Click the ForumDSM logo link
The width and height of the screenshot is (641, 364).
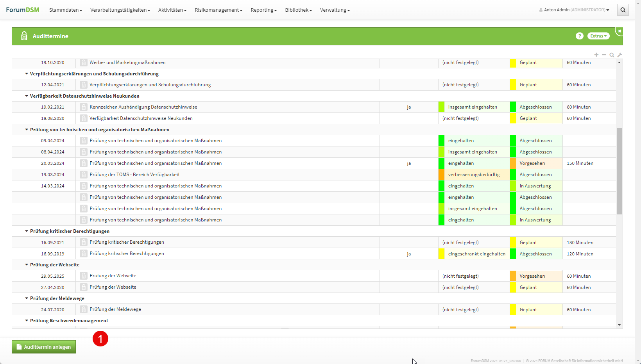(x=23, y=10)
